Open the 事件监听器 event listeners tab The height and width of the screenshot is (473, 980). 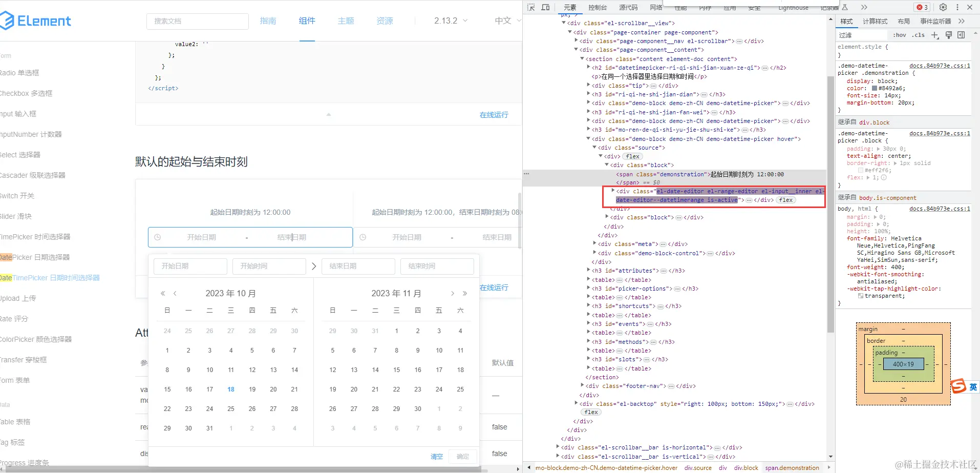935,21
